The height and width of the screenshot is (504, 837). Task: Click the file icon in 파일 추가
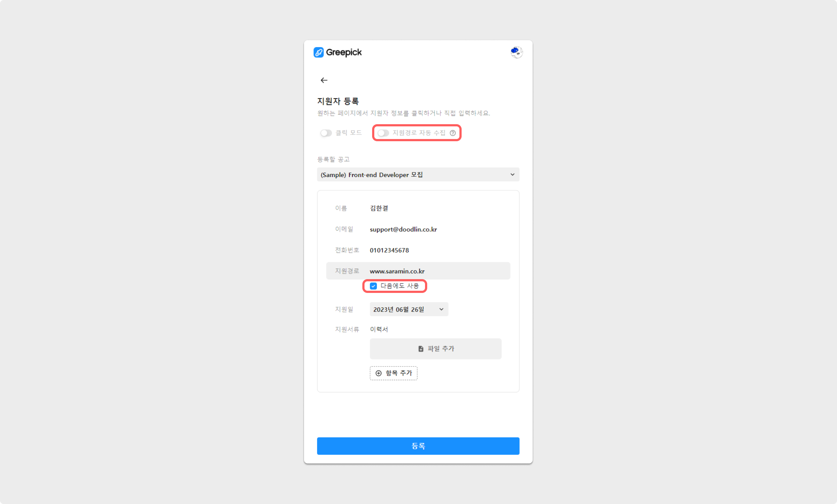pos(421,349)
